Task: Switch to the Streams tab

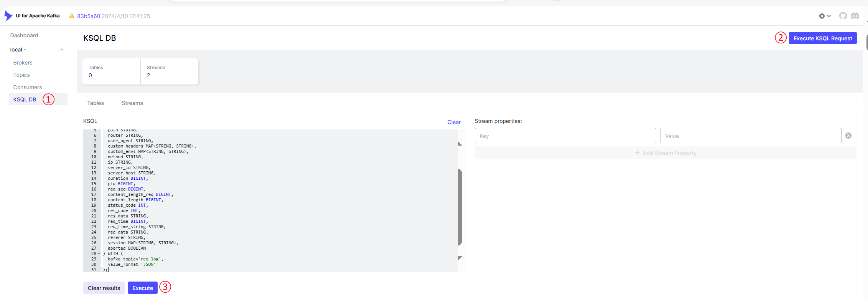Action: coord(132,103)
